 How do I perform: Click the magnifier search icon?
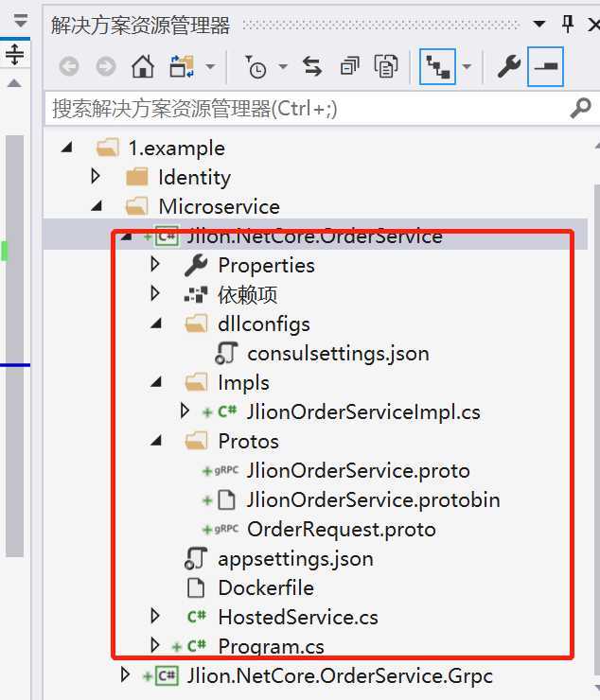581,108
